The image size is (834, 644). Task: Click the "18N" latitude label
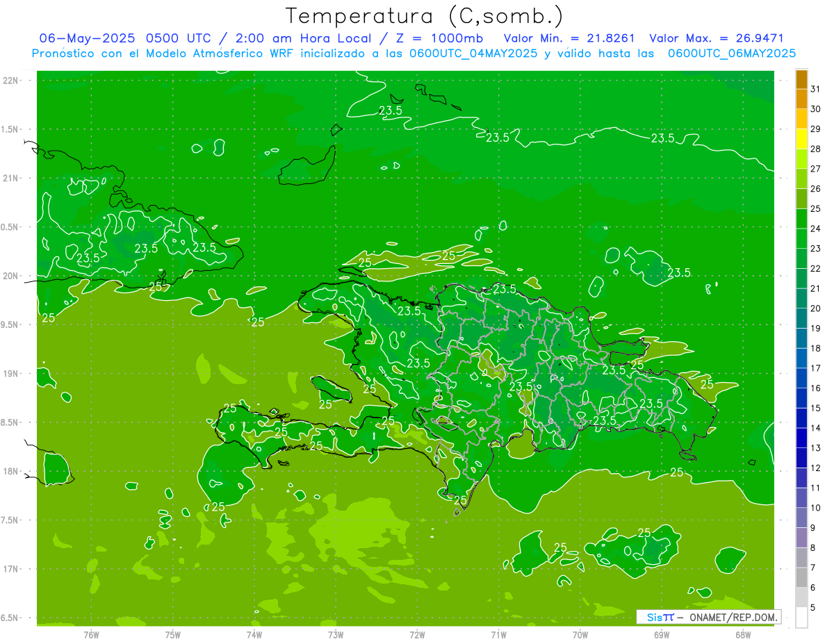(x=12, y=472)
